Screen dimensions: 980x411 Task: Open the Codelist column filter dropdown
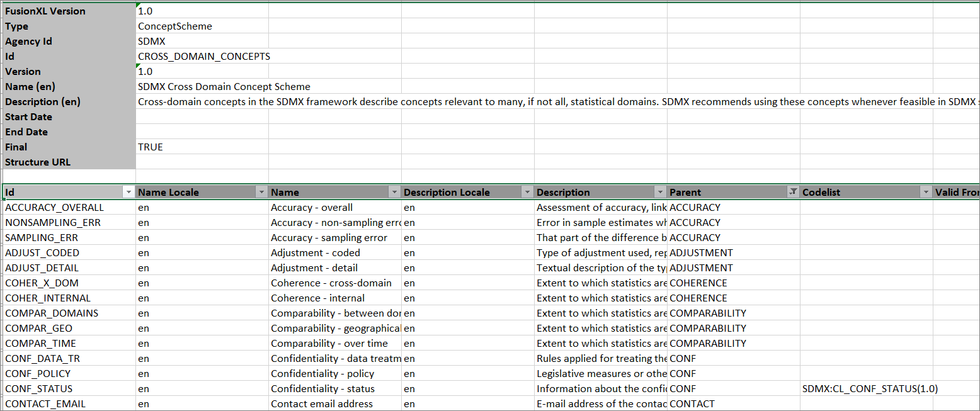point(926,193)
